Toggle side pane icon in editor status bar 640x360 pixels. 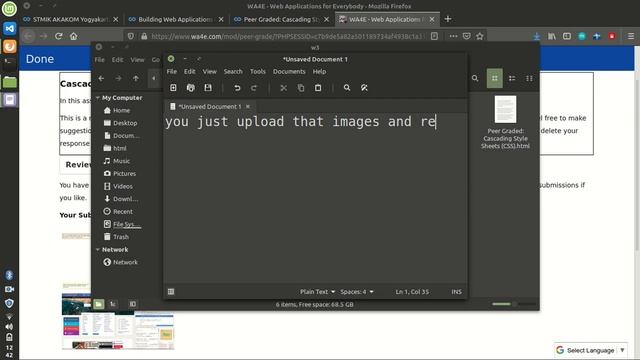point(171,291)
